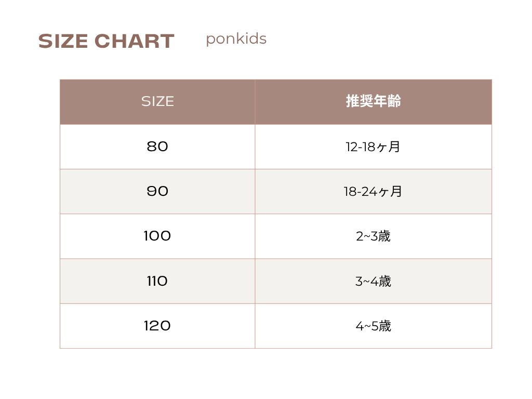
Task: Click the 2~3歳 age cell
Action: 373,236
